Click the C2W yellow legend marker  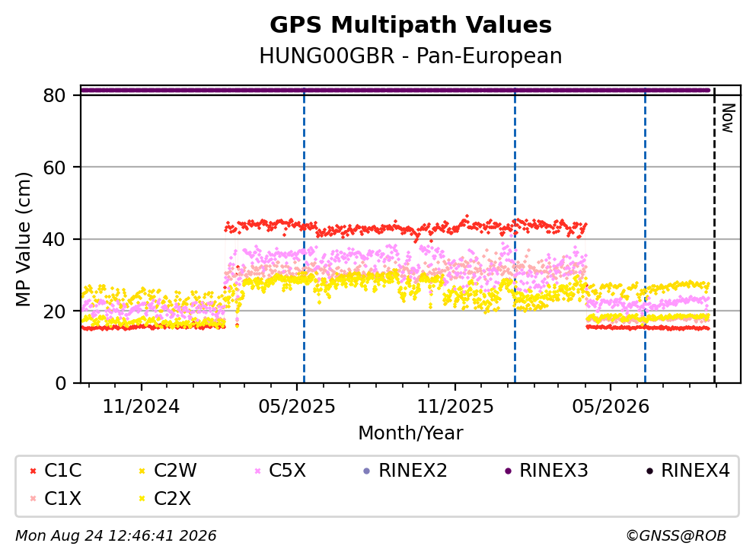[x=142, y=471]
